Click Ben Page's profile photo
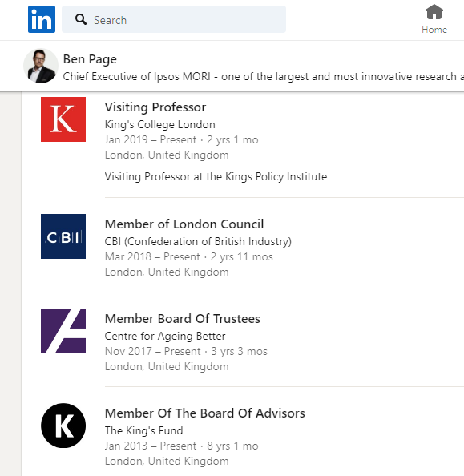This screenshot has height=476, width=464. (41, 66)
